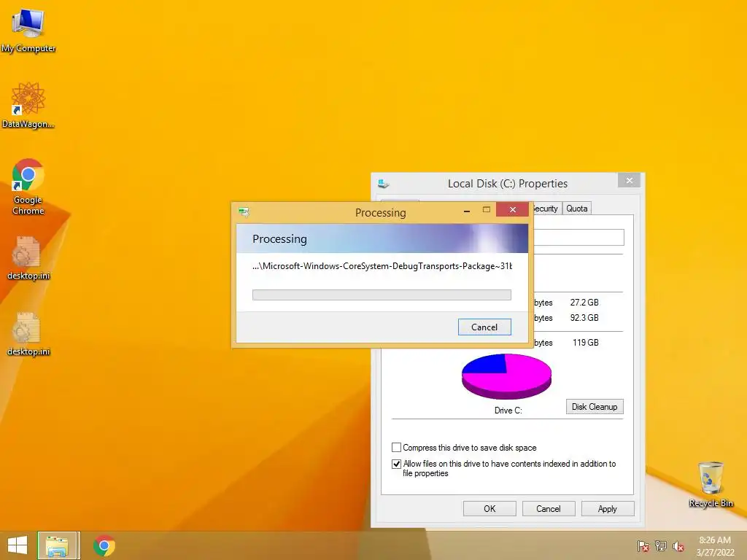
Task: Click the muted volume tray icon
Action: click(x=678, y=546)
